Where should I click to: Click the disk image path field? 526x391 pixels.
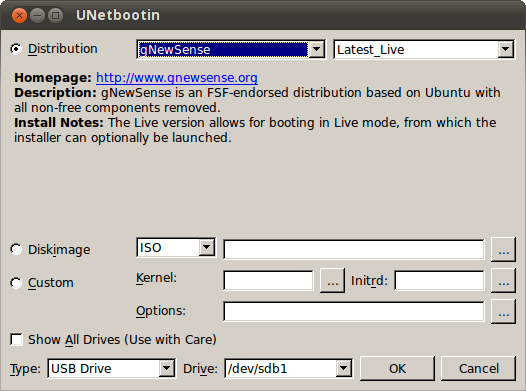pyautogui.click(x=354, y=249)
